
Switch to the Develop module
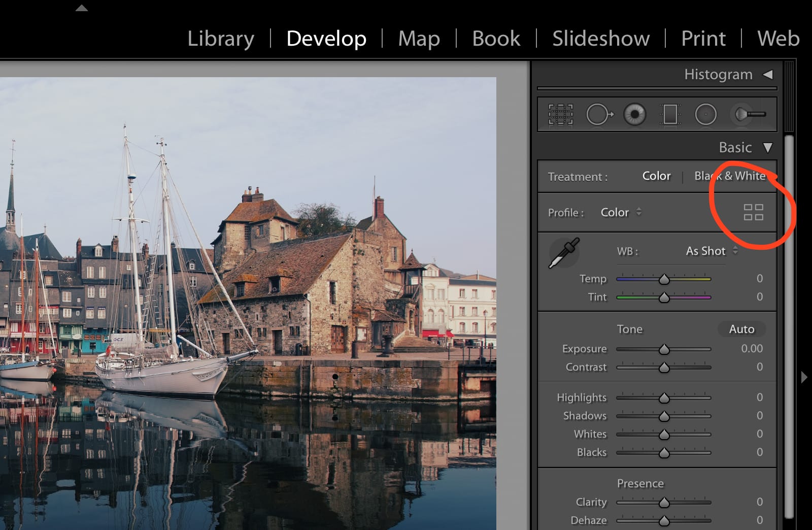pos(326,39)
